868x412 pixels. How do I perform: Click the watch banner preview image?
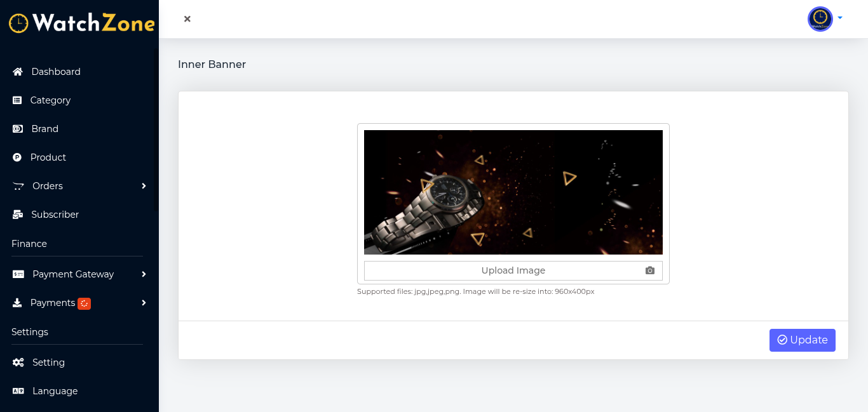(513, 192)
